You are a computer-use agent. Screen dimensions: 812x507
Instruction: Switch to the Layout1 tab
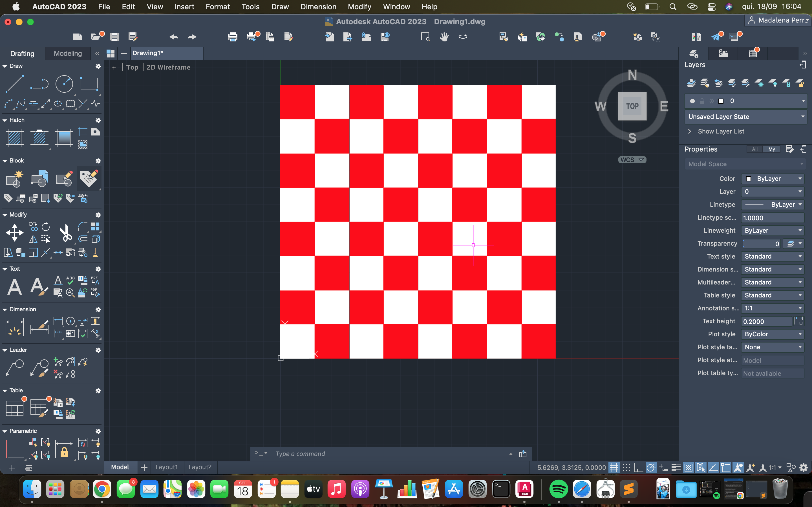tap(167, 467)
